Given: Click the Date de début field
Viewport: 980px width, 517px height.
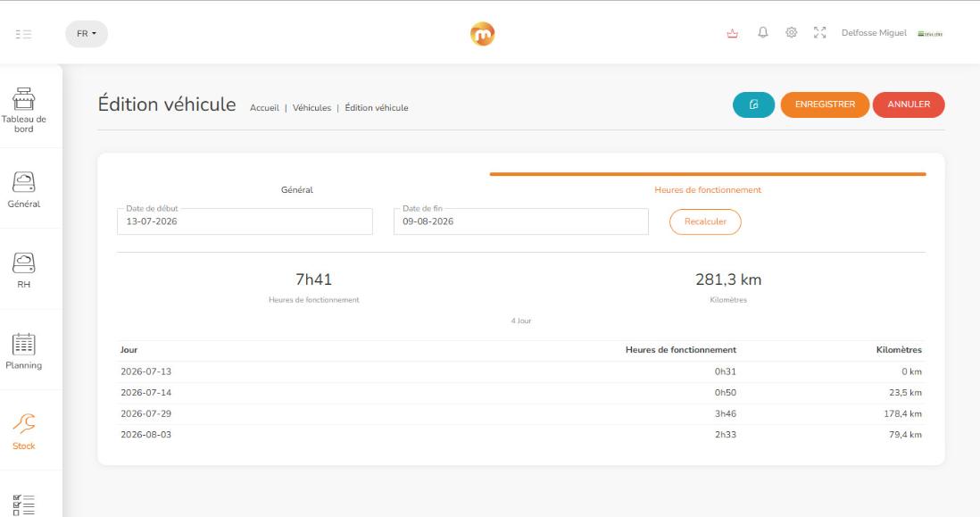Looking at the screenshot, I should (245, 221).
